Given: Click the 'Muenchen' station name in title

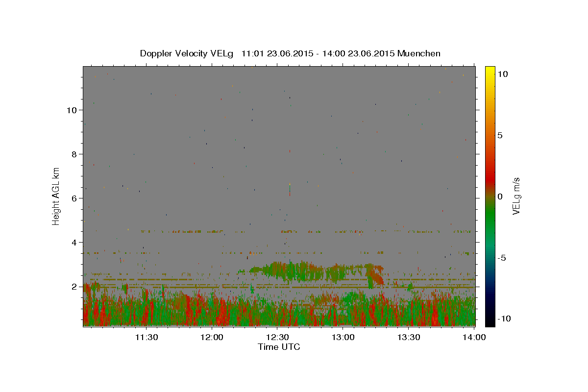Looking at the screenshot, I should point(419,53).
